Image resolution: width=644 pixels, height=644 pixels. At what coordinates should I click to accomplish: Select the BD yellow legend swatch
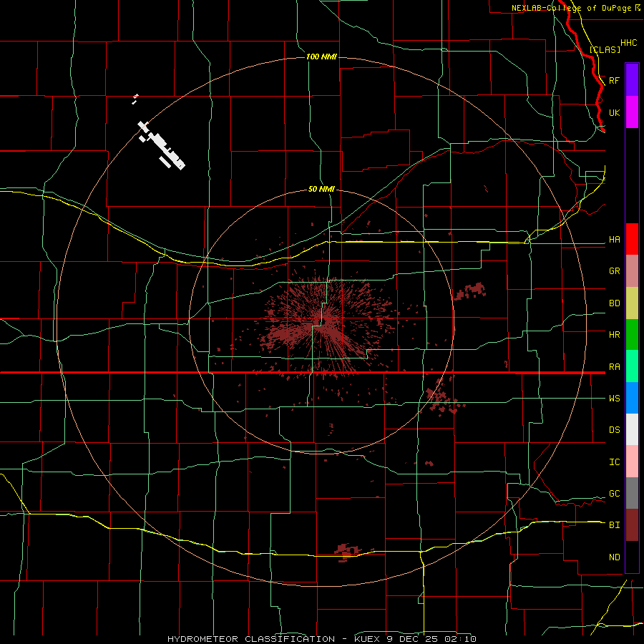[632, 303]
